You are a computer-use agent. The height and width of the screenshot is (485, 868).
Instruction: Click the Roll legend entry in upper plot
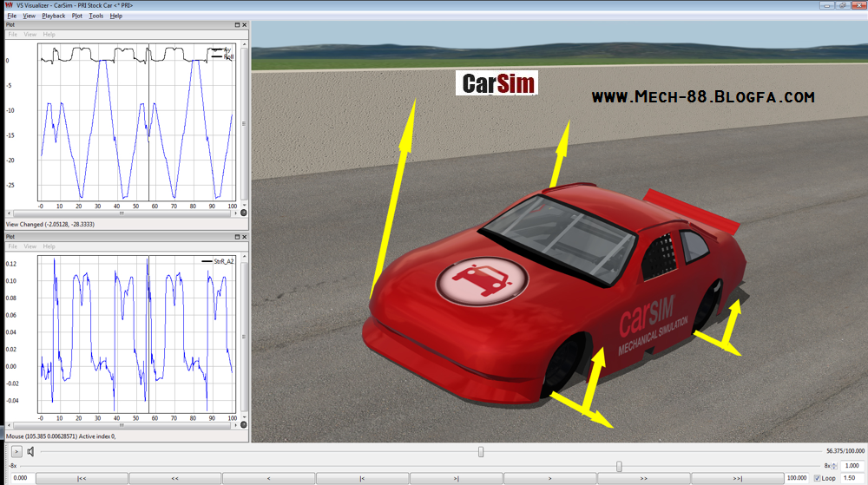tap(222, 56)
